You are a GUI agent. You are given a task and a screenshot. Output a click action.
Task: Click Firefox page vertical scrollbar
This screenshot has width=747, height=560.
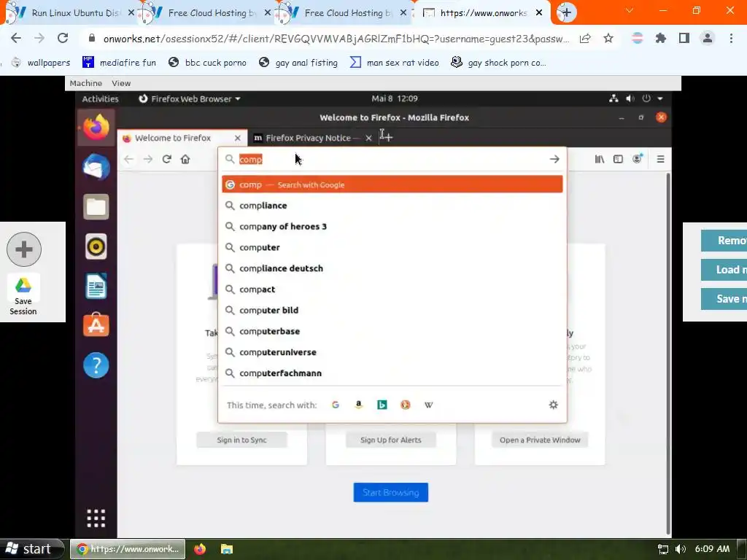coord(668,354)
